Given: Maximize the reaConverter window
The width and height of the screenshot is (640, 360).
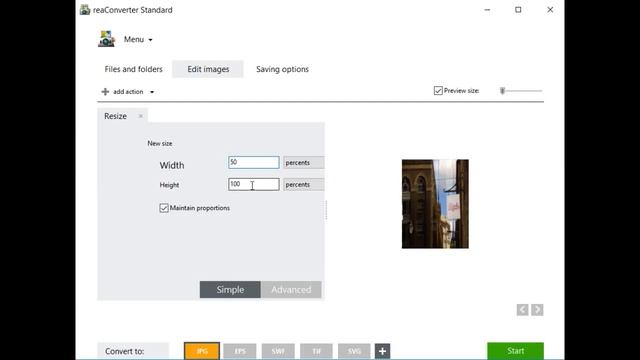Looking at the screenshot, I should point(518,10).
